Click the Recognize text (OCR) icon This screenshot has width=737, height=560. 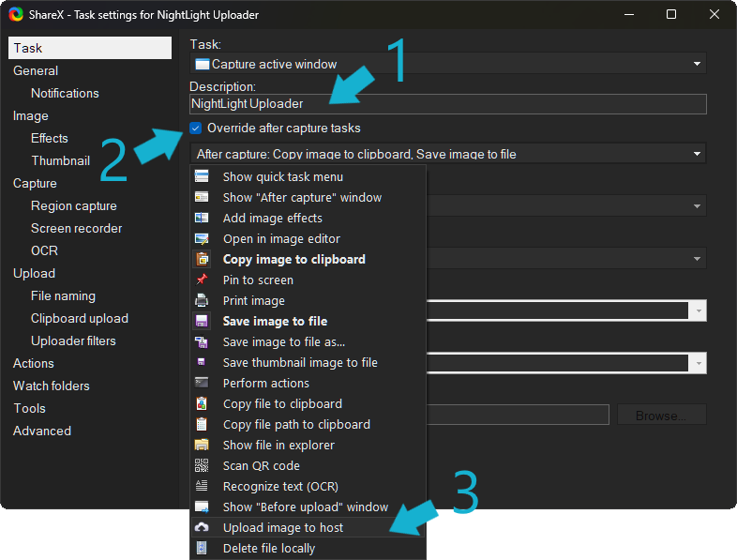pyautogui.click(x=202, y=487)
